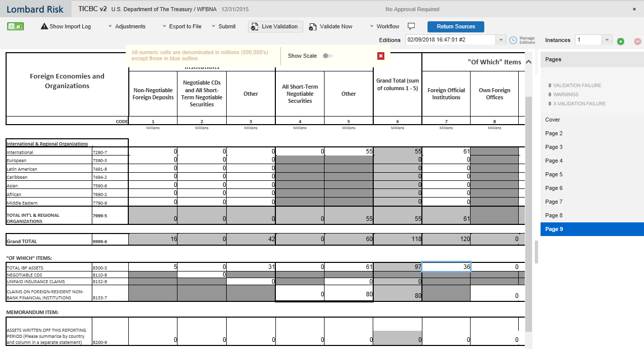Click Grand TOTAL column 3 value 42
The width and height of the screenshot is (644, 349).
pyautogui.click(x=251, y=239)
